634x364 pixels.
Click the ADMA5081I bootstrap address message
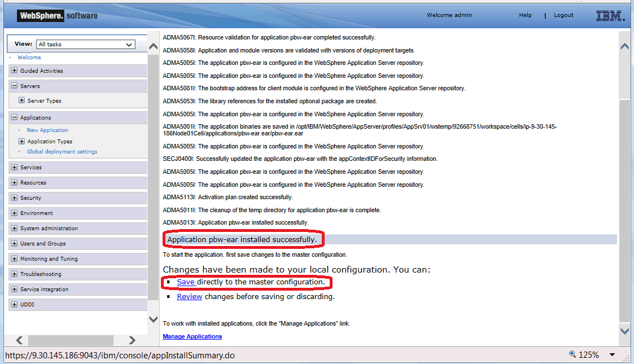pos(314,88)
